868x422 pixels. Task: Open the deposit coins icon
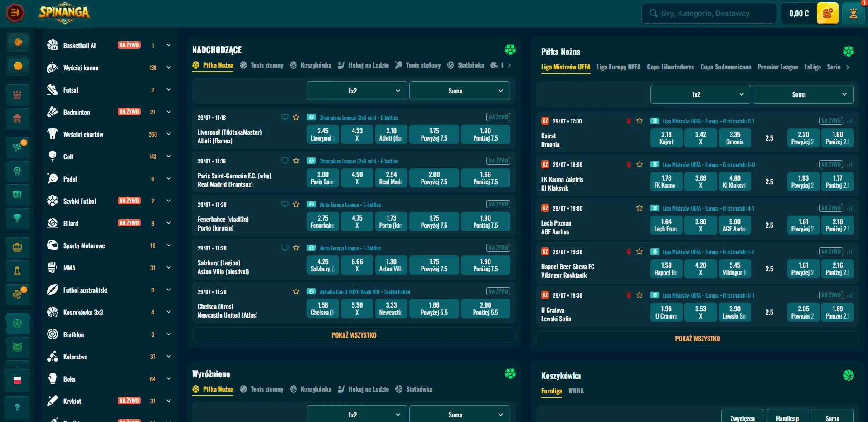point(827,13)
